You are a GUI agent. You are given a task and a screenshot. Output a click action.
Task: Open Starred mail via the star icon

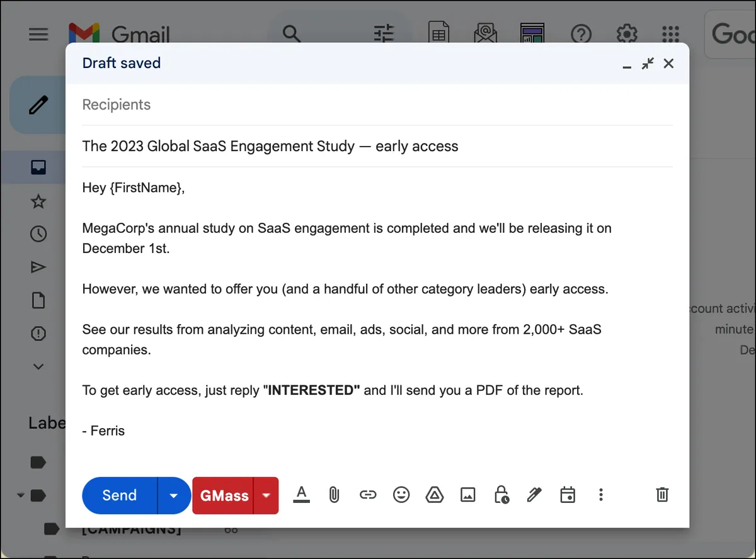tap(38, 201)
